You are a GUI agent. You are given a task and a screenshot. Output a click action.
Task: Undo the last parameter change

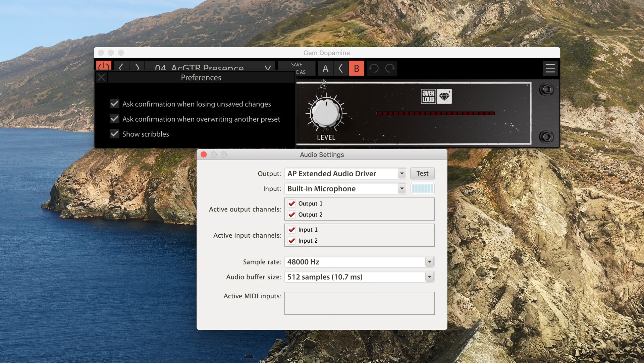pyautogui.click(x=374, y=68)
